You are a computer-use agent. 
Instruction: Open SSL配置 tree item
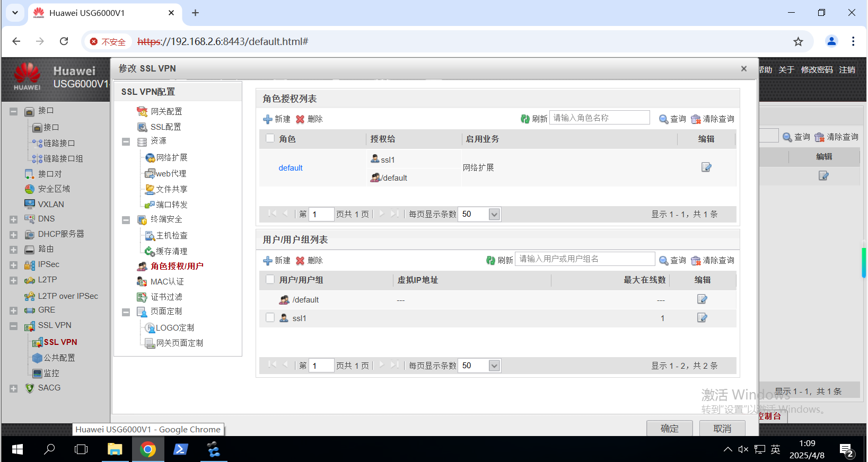[159, 127]
